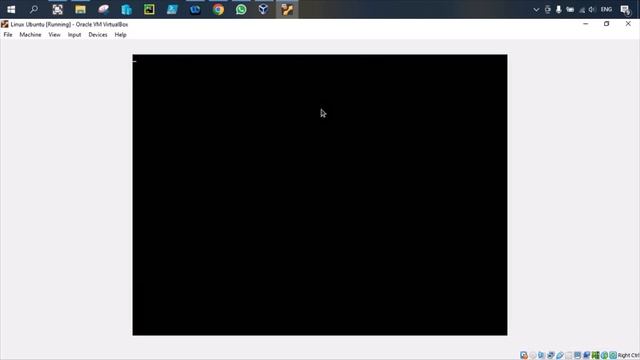Open the Machine menu

30,35
